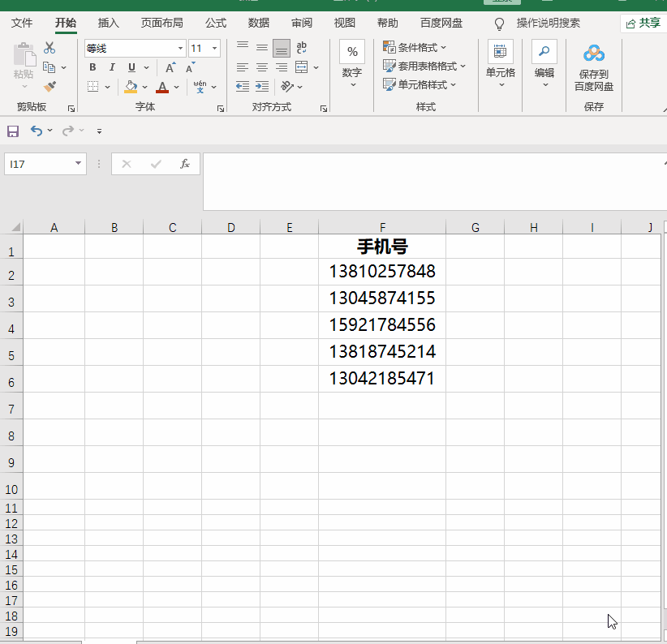667x644 pixels.
Task: Open Clipboard pane launcher
Action: click(x=71, y=109)
